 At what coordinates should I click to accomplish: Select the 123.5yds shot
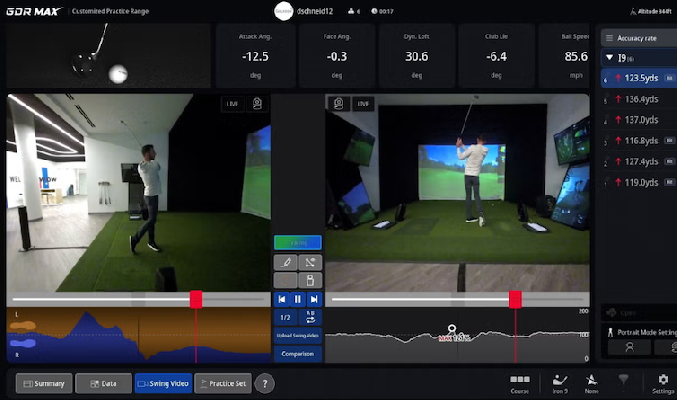coord(639,78)
